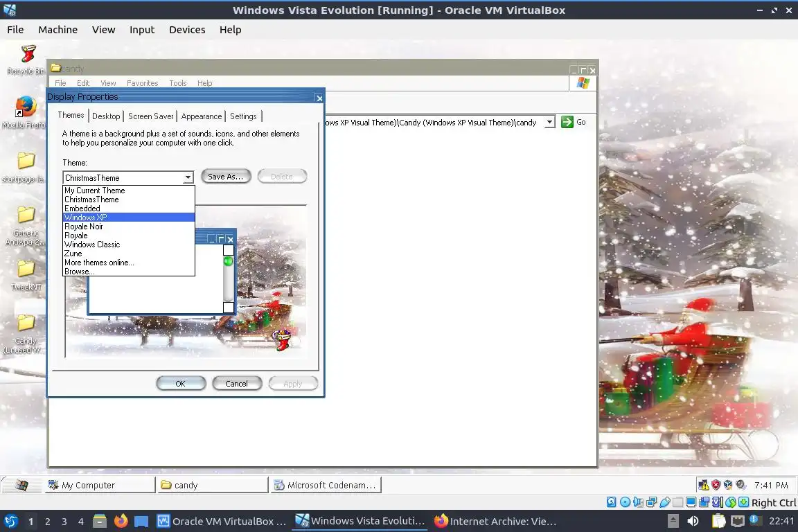
Task: Switch to the Screen Saver tab
Action: (x=150, y=116)
